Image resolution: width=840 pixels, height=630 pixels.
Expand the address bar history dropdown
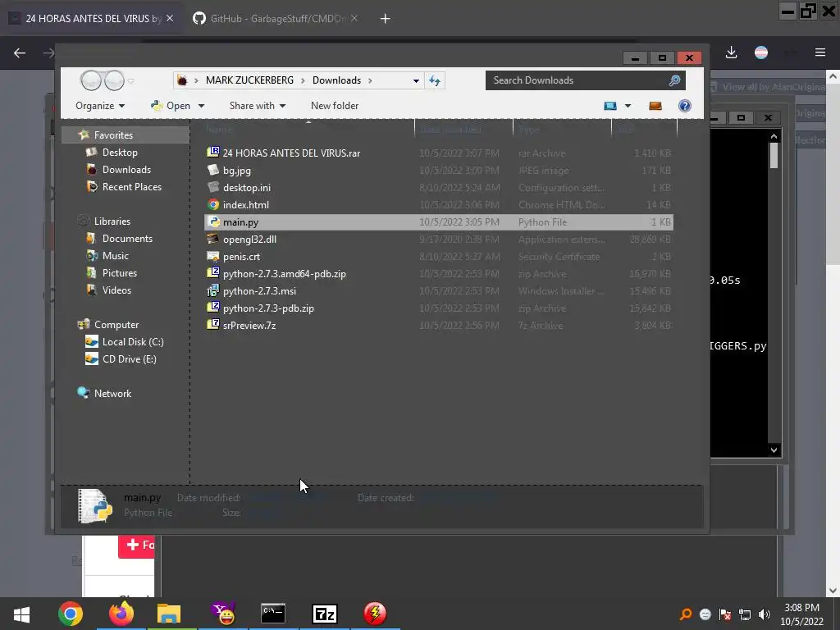pos(416,81)
